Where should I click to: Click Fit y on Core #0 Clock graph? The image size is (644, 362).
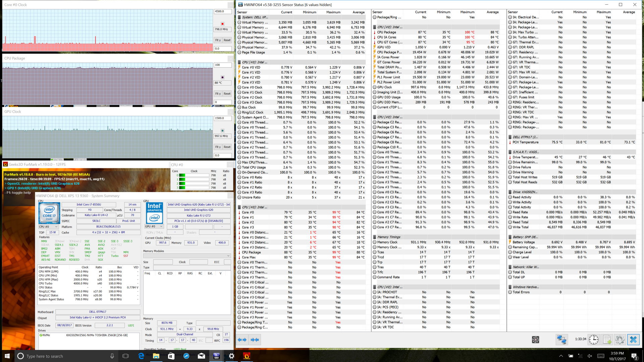point(218,40)
